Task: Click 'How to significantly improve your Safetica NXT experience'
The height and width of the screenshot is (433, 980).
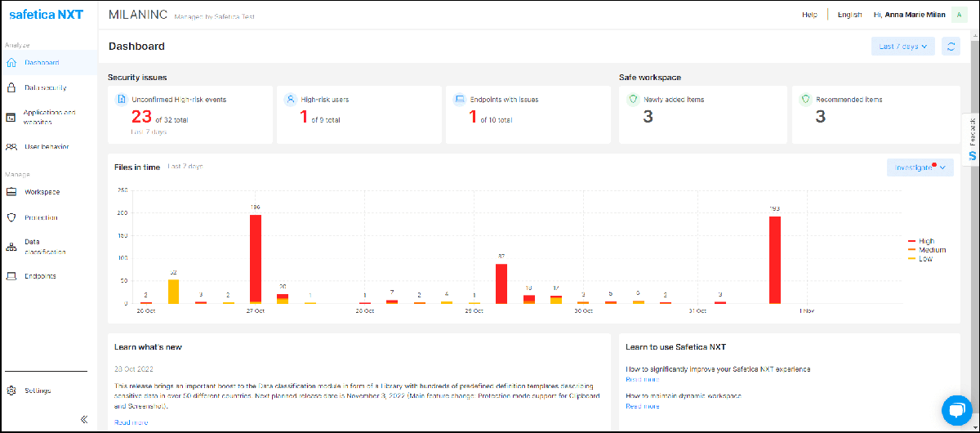Action: 718,369
